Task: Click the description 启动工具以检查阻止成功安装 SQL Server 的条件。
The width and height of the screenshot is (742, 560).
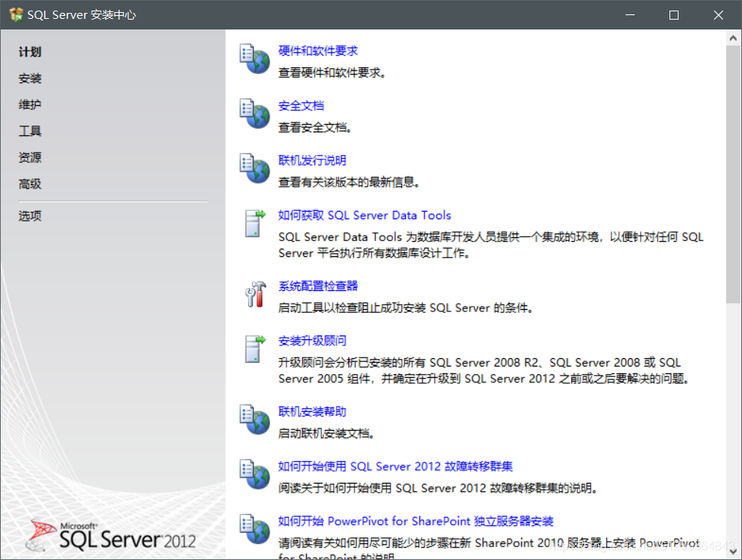Action: pyautogui.click(x=406, y=308)
